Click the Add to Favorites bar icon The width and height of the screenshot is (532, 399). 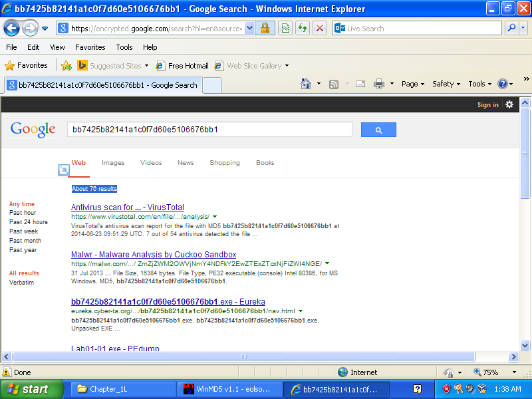pyautogui.click(x=66, y=66)
